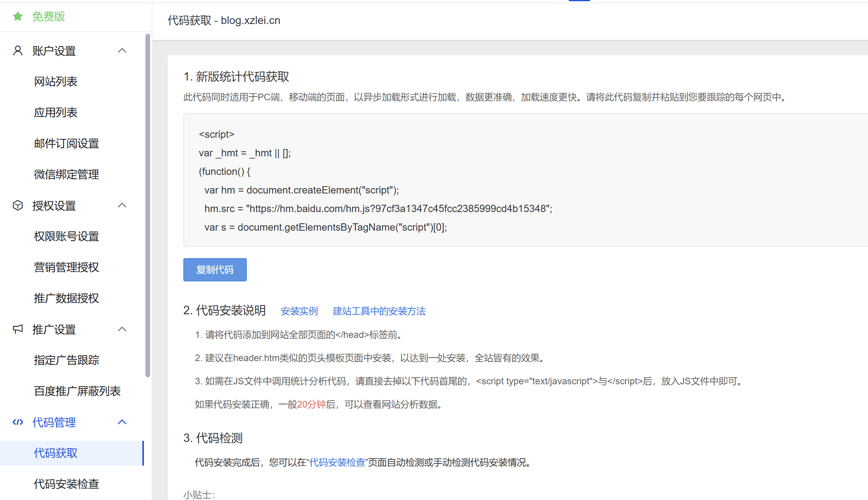This screenshot has width=868, height=500.
Task: Click the authorization settings cube icon
Action: (x=18, y=205)
